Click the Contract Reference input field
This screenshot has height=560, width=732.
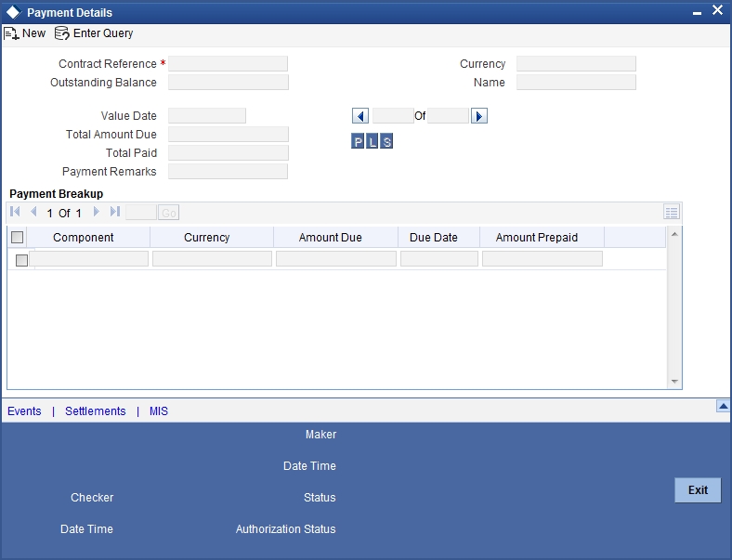pos(228,63)
